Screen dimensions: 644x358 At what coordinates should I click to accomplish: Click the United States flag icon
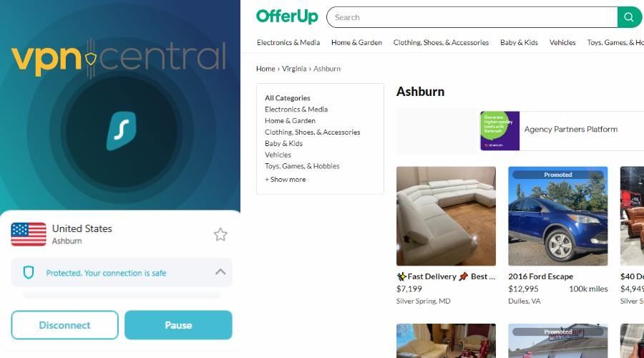click(29, 234)
